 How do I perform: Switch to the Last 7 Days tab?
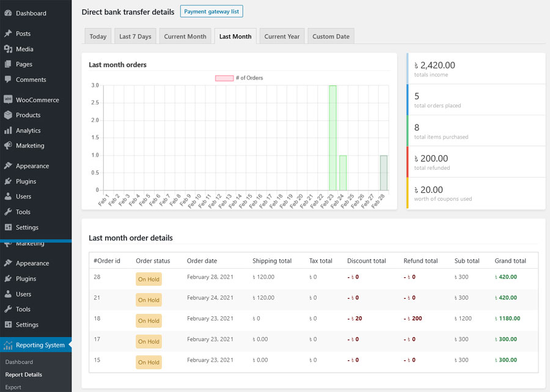[135, 36]
